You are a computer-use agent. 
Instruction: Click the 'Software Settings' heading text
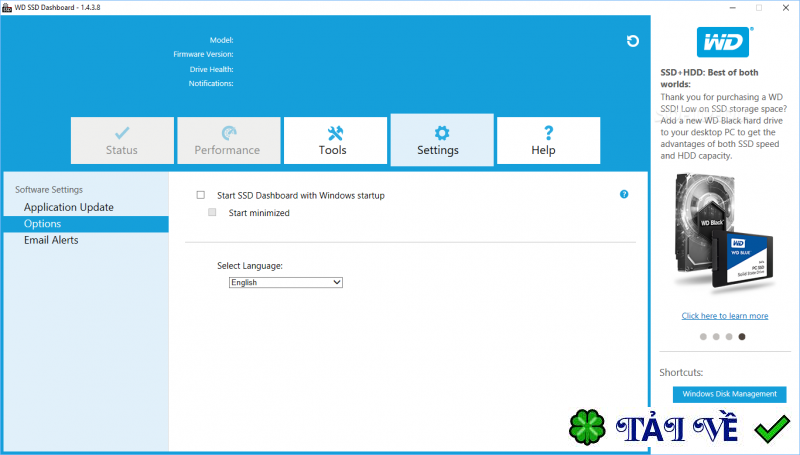pyautogui.click(x=49, y=190)
